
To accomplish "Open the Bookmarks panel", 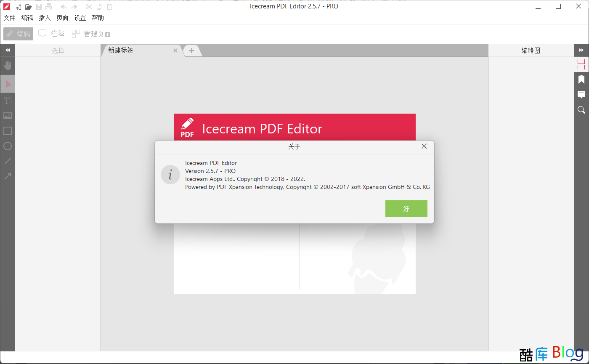I will click(x=581, y=80).
